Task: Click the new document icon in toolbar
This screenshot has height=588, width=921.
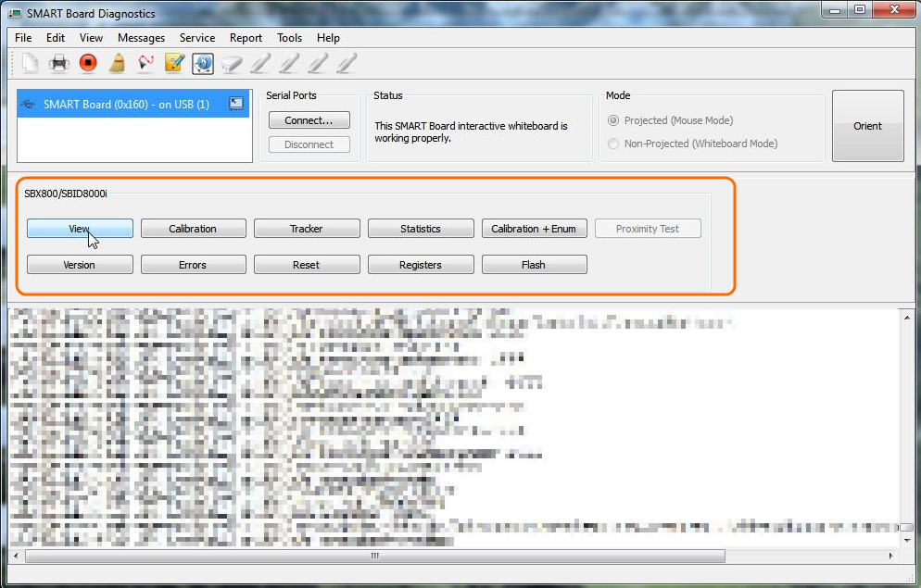Action: tap(31, 63)
